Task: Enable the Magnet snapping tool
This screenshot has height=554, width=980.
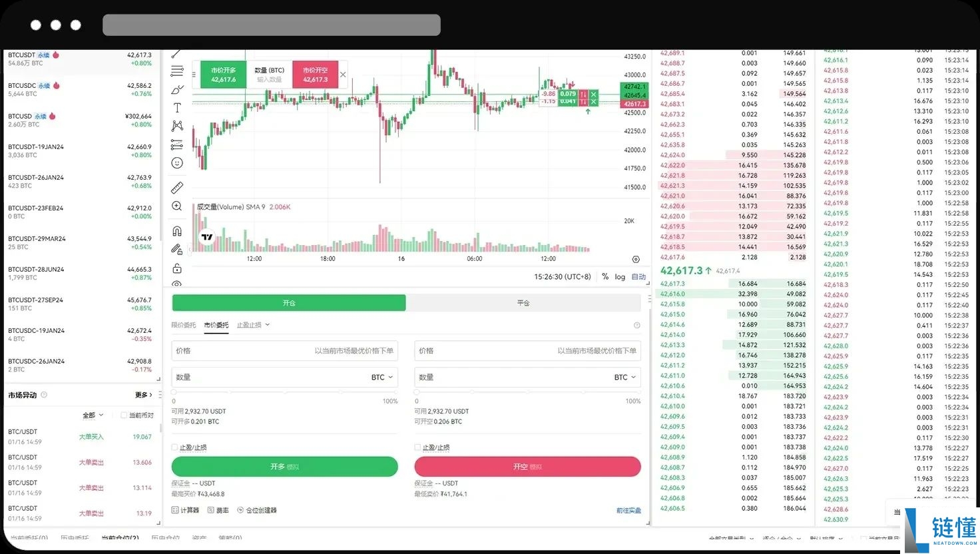Action: coord(176,230)
